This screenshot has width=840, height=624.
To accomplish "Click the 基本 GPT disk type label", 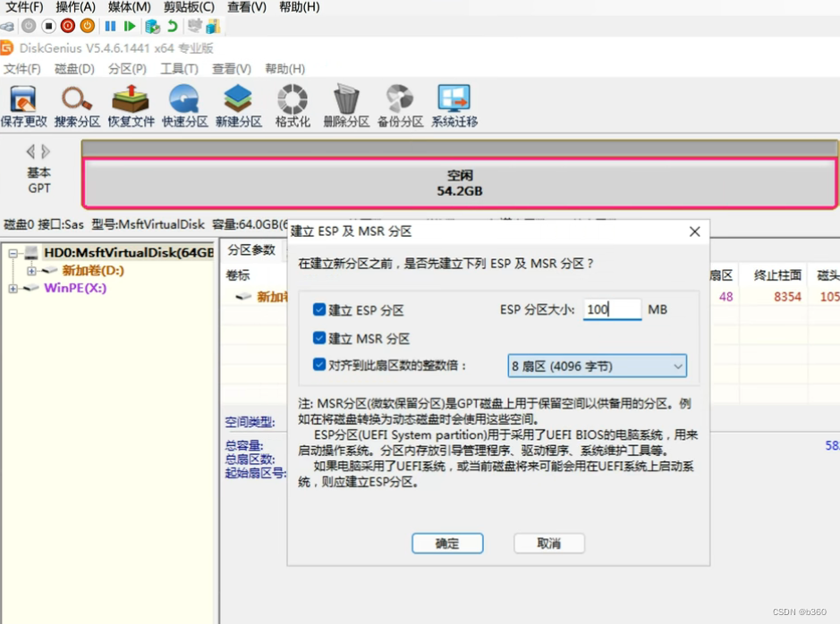I will point(39,181).
